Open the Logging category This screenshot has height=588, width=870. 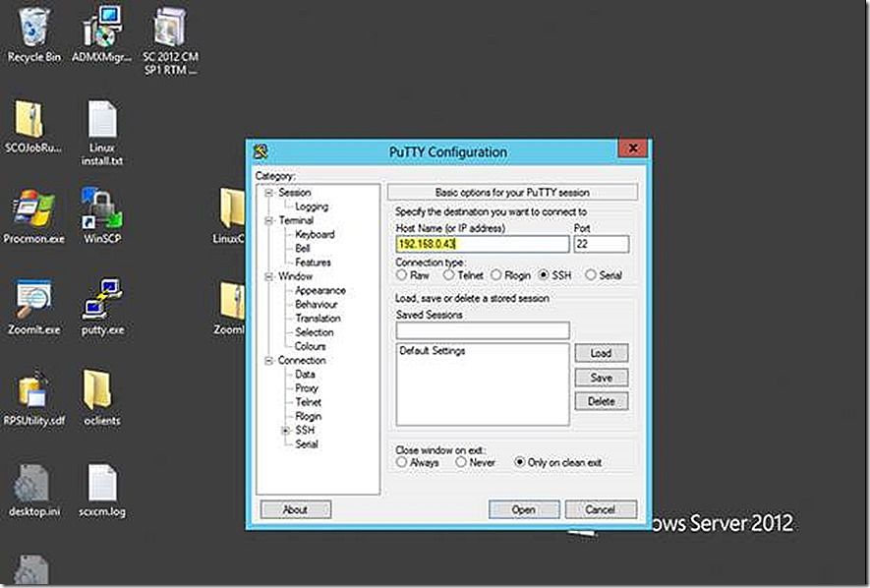[x=312, y=206]
